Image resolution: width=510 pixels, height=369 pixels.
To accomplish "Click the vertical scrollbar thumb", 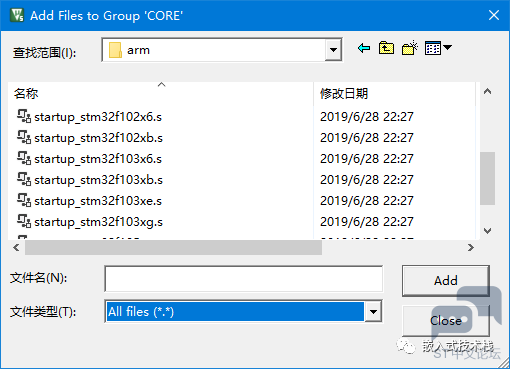I will coord(487,178).
